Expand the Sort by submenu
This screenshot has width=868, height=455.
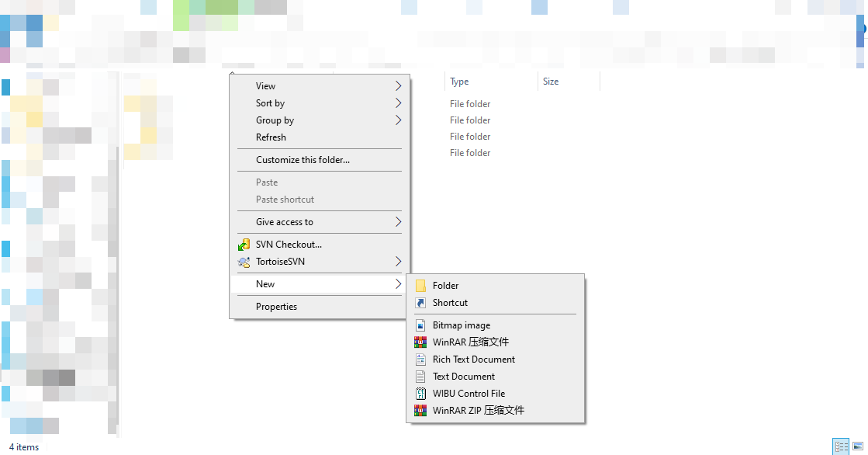coord(398,103)
